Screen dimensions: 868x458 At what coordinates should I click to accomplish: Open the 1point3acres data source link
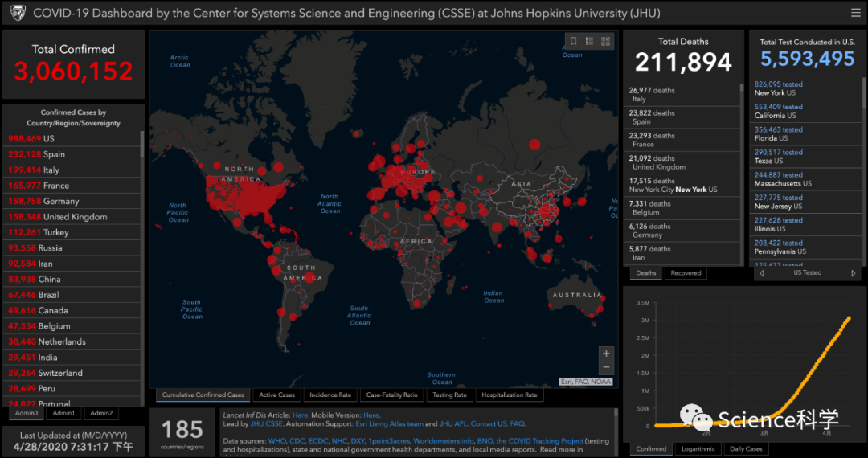(389, 441)
